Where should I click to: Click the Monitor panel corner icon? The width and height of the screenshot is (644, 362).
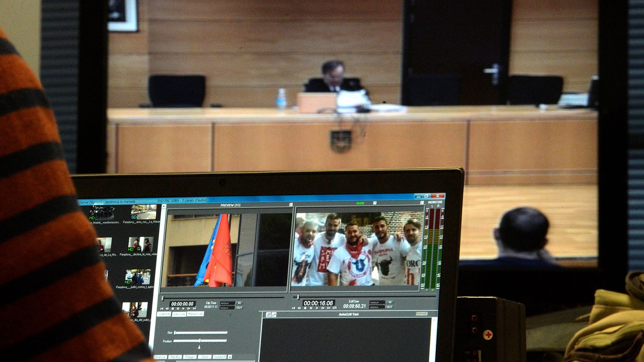[422, 202]
